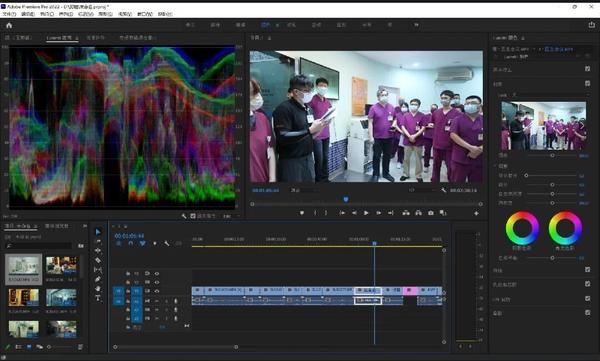Adjust the Highlight Tint color wheel

pyautogui.click(x=565, y=228)
